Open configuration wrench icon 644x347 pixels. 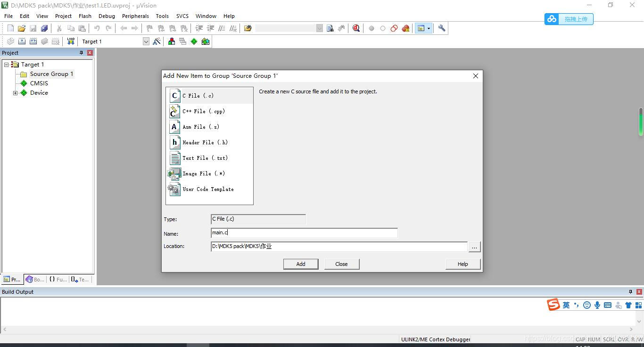pyautogui.click(x=442, y=28)
